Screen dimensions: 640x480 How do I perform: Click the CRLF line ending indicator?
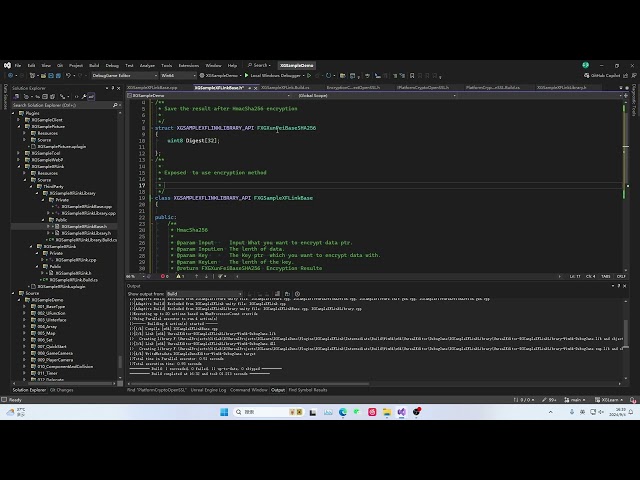[621, 276]
